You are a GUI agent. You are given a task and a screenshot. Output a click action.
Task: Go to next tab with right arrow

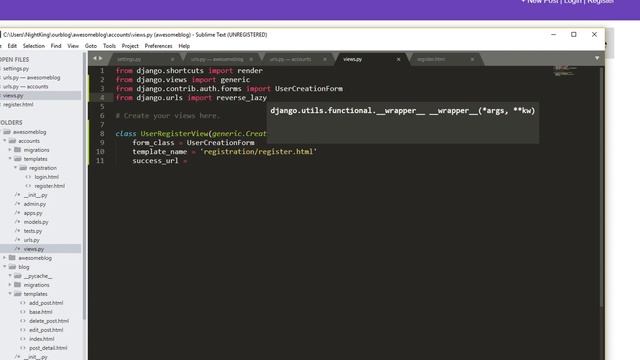(x=101, y=58)
